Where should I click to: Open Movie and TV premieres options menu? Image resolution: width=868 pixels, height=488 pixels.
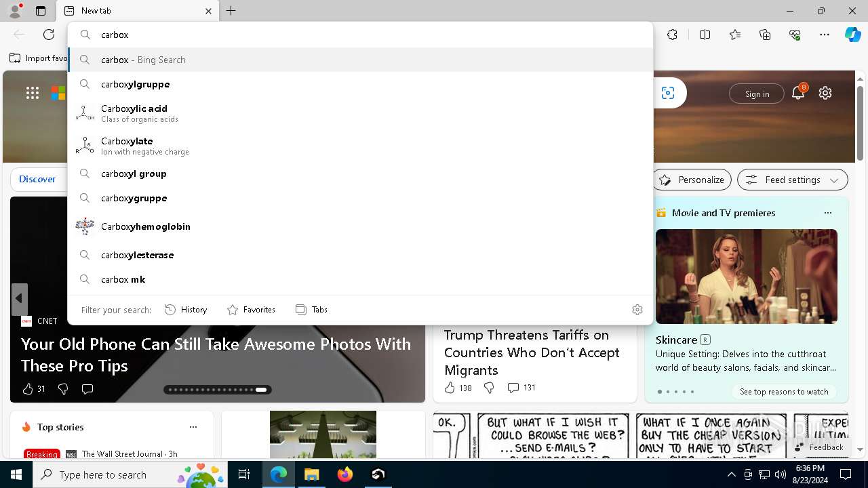(x=827, y=213)
